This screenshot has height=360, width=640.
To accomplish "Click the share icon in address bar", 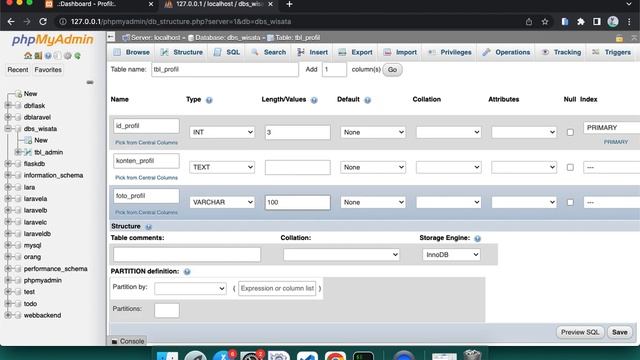I will (x=529, y=22).
